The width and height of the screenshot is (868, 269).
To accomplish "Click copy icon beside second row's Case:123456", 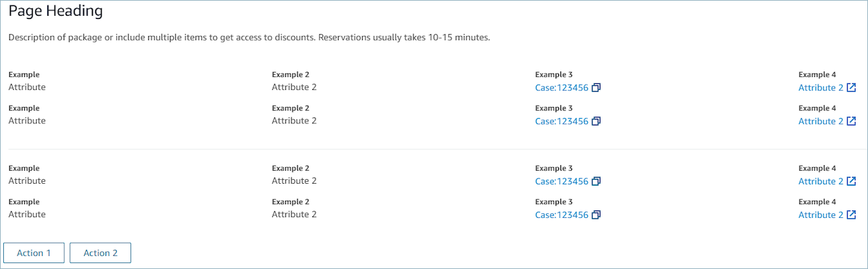I will point(596,121).
